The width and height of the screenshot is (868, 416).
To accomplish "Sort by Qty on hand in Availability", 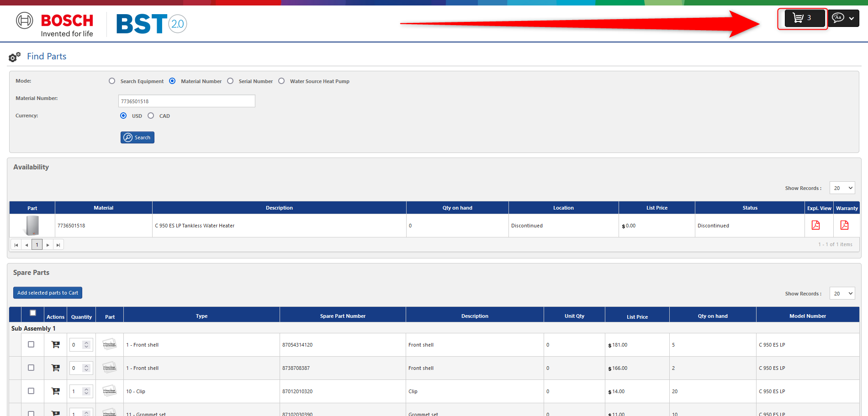I will (x=457, y=208).
